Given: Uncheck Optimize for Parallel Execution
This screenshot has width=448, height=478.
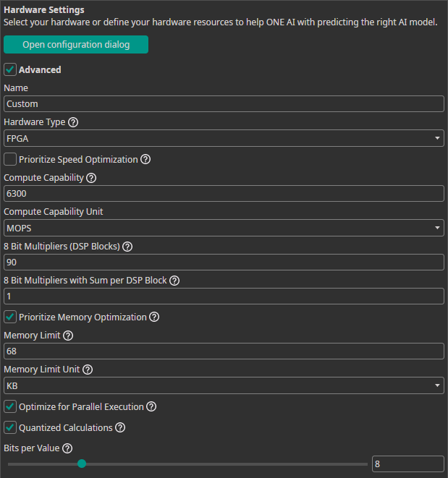Looking at the screenshot, I should coord(10,406).
